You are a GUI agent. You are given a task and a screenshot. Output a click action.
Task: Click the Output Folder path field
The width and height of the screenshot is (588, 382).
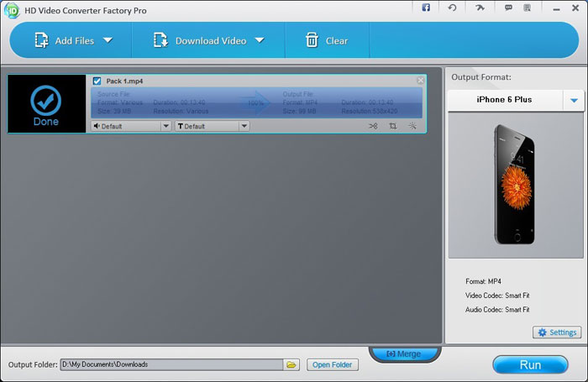tap(171, 364)
